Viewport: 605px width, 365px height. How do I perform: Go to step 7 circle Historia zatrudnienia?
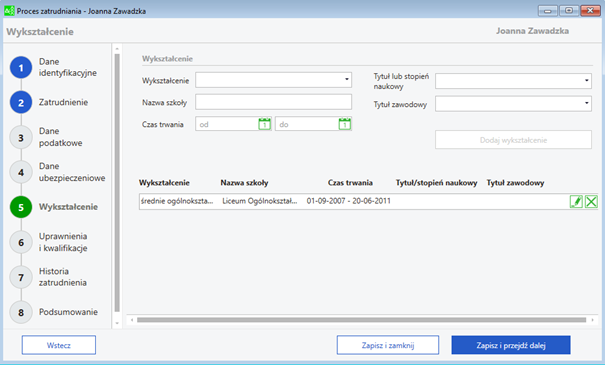tap(21, 277)
